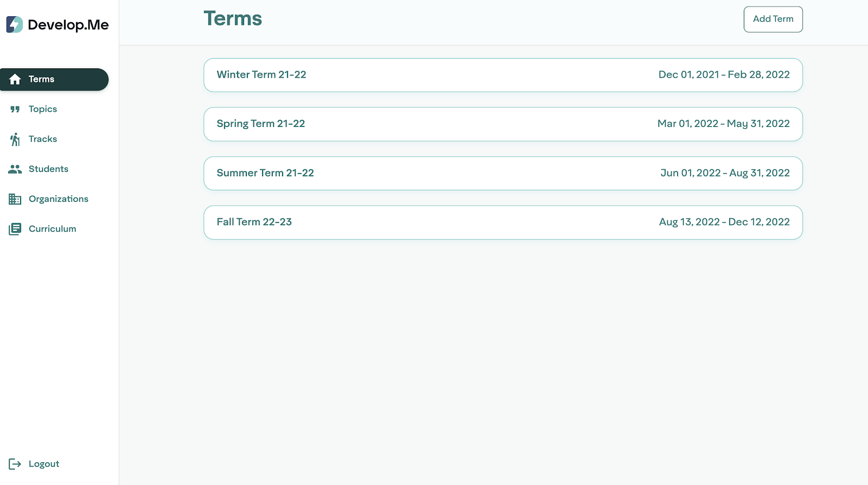Click the building icon for Organizations

point(15,199)
